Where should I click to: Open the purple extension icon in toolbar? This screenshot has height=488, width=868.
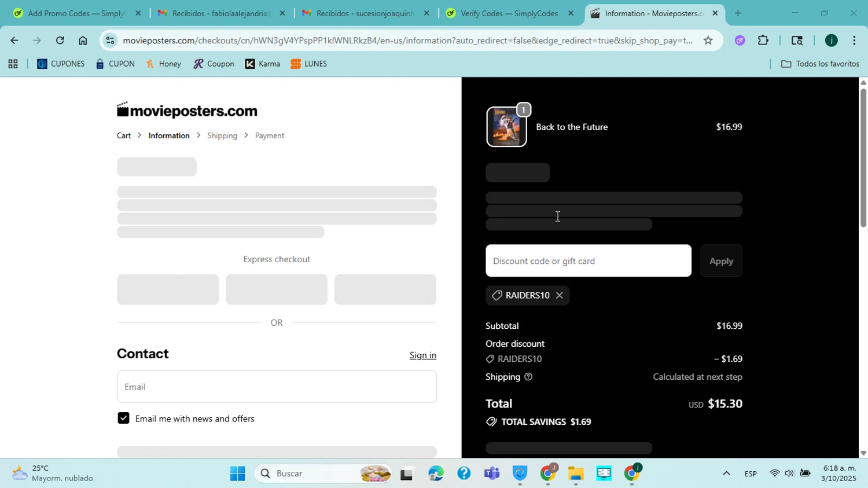740,41
